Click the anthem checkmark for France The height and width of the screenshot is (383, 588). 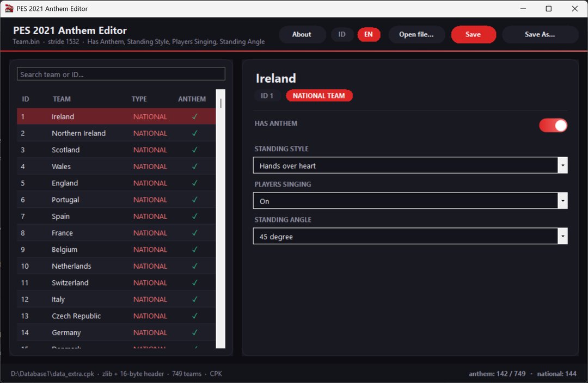(194, 233)
